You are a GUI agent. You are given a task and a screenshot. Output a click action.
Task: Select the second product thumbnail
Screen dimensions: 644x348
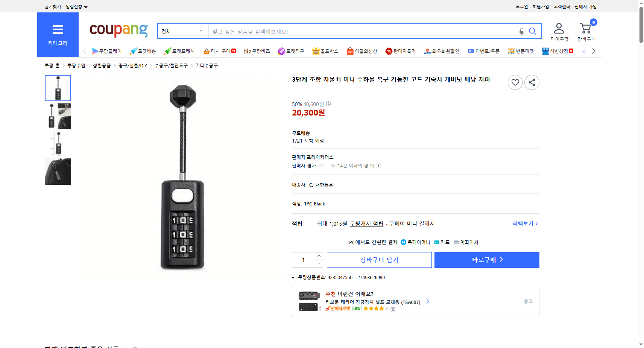tap(58, 115)
